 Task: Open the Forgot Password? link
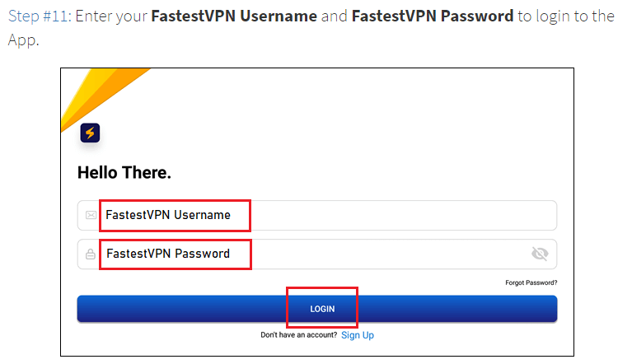[x=531, y=282]
